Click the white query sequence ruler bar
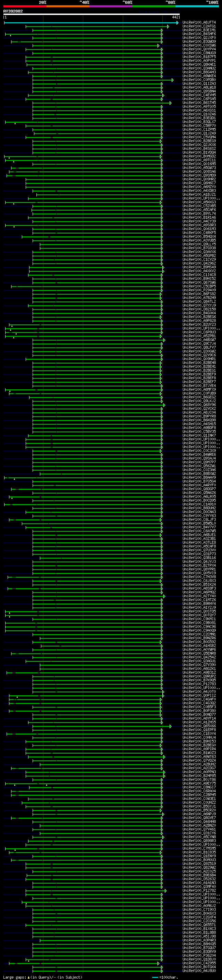This screenshot has width=222, height=980. 92,14
